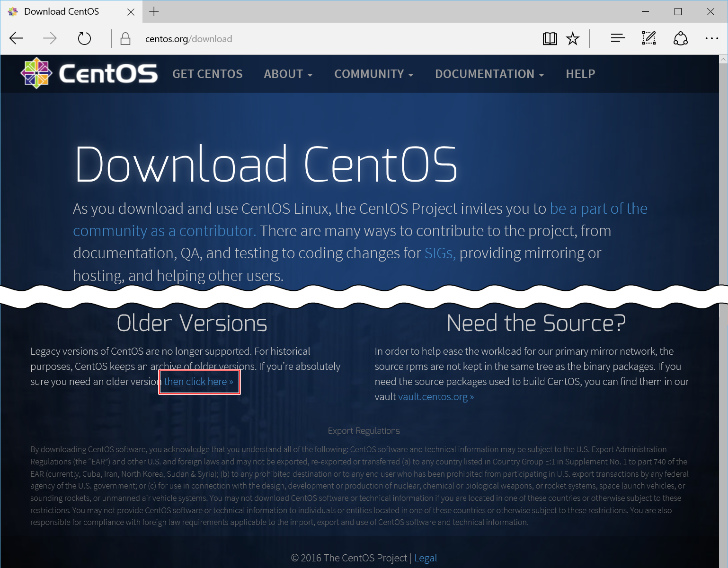728x568 pixels.
Task: Open the GET CENTOS menu item
Action: tap(207, 74)
